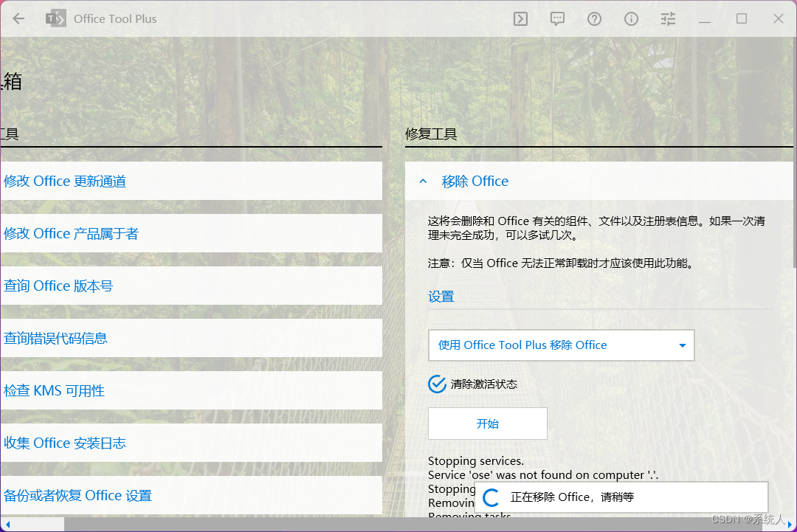Open the 使用 Office Tool Plus 移除 Office dropdown
The width and height of the screenshot is (797, 532).
tap(561, 345)
